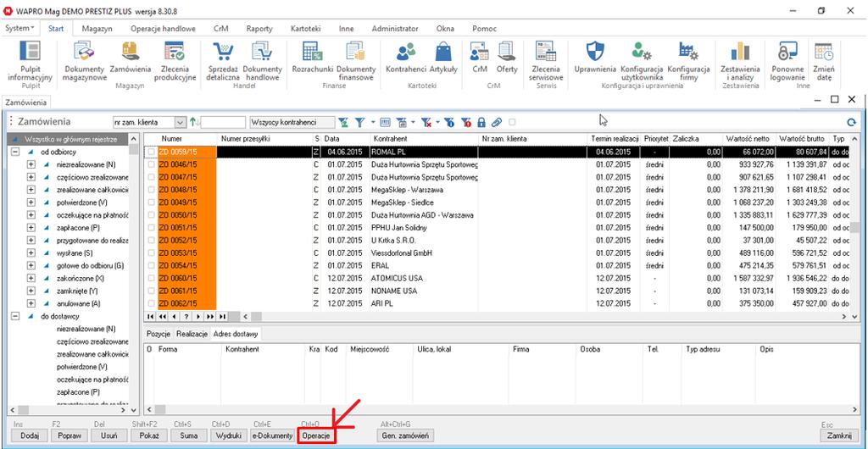The width and height of the screenshot is (868, 449).
Task: Tick the checkbox for order ZD 0050/15
Action: (x=152, y=214)
